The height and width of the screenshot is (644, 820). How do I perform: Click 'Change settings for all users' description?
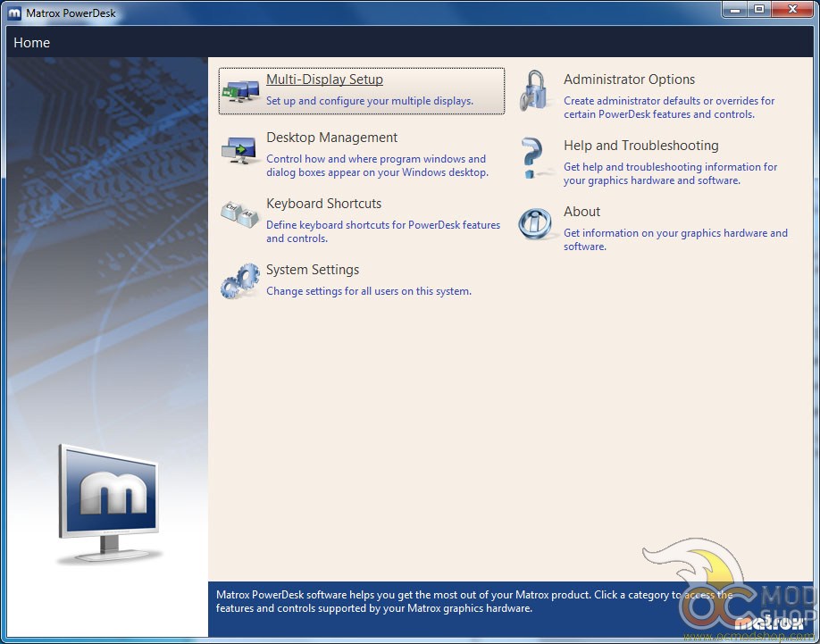369,291
